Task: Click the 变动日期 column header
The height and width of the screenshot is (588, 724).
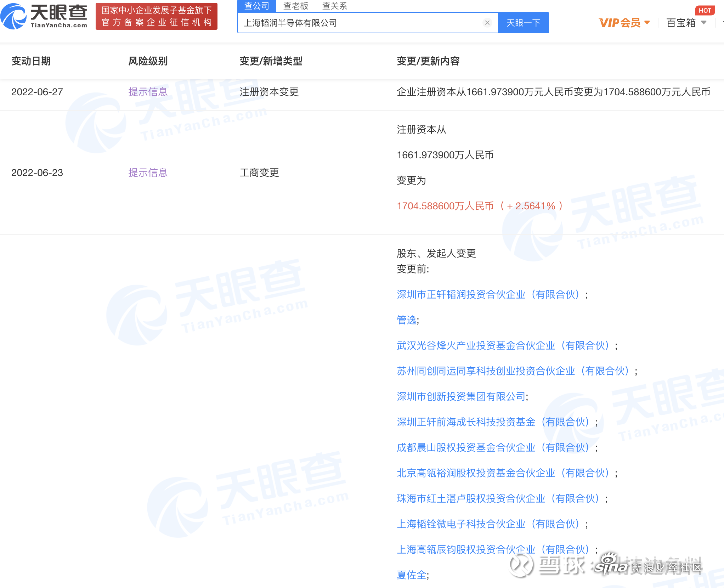Action: pos(31,61)
